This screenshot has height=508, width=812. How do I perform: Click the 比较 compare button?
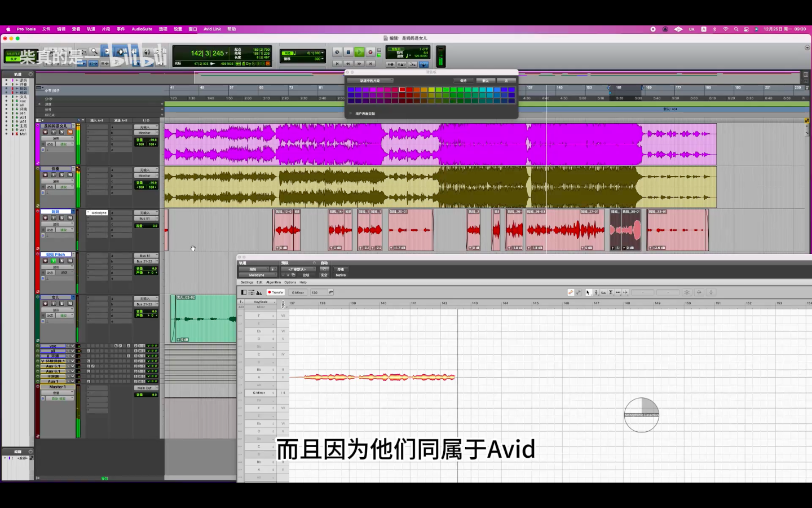tap(306, 275)
